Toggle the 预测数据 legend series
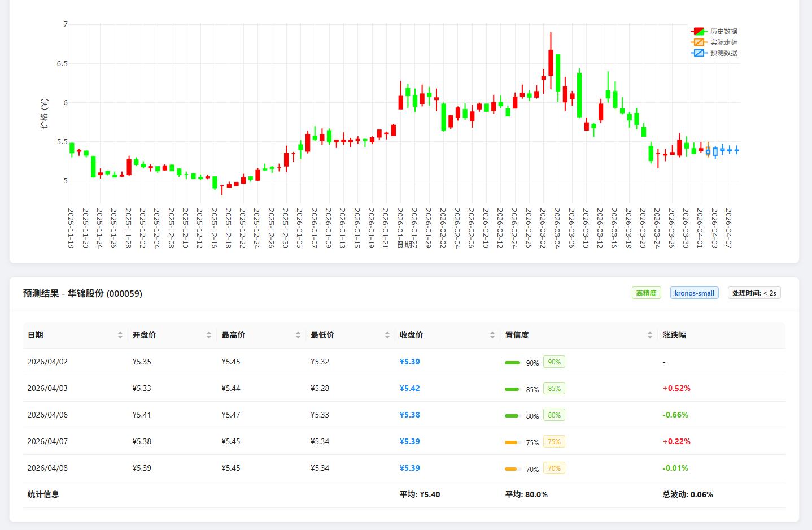The width and height of the screenshot is (812, 530). (x=714, y=53)
